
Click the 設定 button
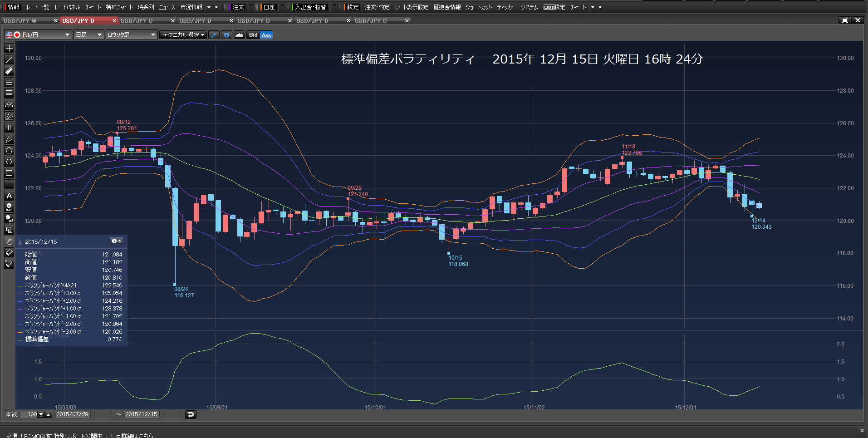click(x=353, y=7)
